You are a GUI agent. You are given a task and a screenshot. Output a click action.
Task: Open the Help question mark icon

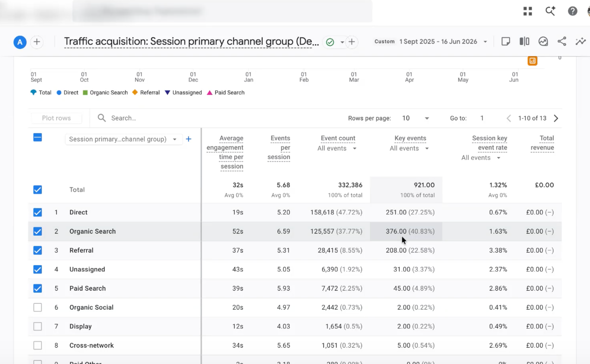572,11
